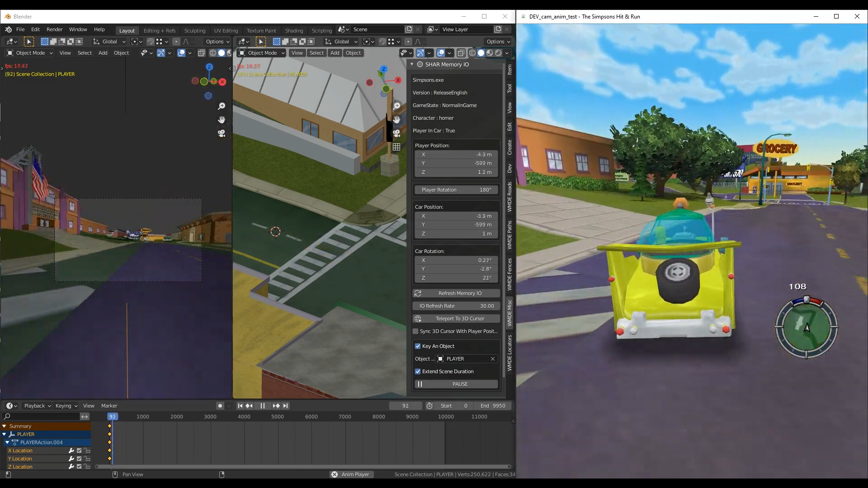Toggle camera view gizmo in right viewport
Viewport: 868px width, 488px height.
[x=396, y=133]
